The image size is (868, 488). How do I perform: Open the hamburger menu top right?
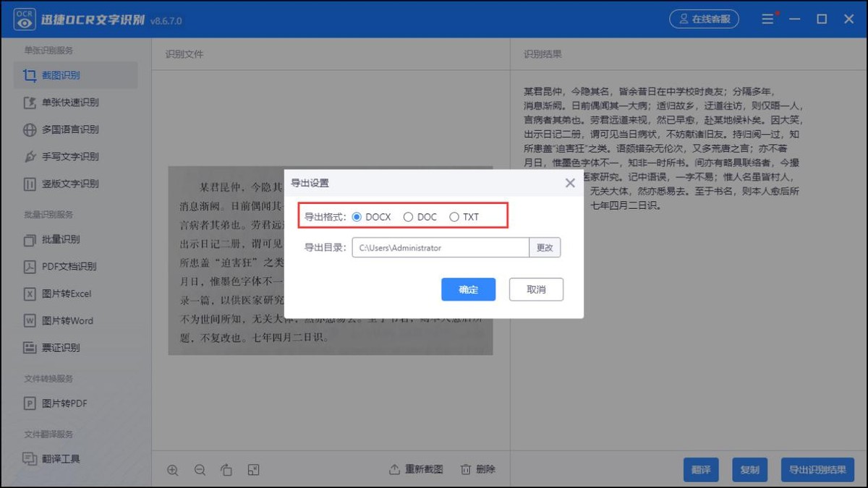(768, 19)
